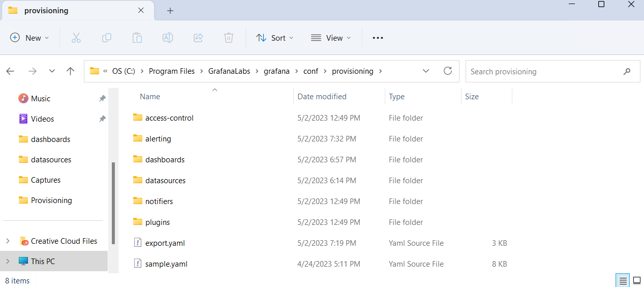Go up one folder level arrow
The image size is (644, 287).
pos(71,71)
